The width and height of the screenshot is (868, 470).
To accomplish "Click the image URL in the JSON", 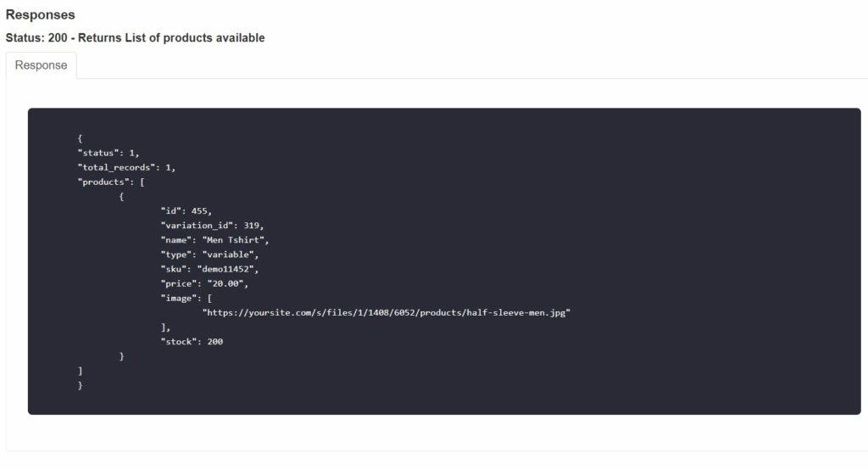I will click(x=386, y=313).
